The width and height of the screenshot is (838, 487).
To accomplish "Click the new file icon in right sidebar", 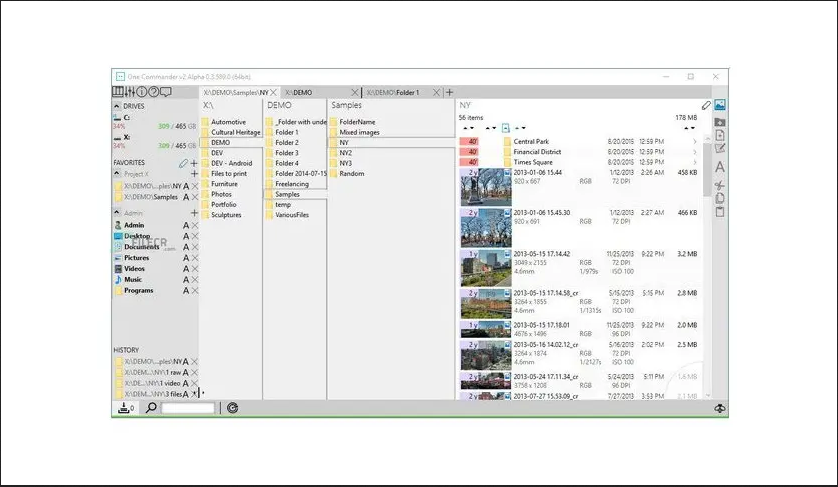I will (720, 135).
